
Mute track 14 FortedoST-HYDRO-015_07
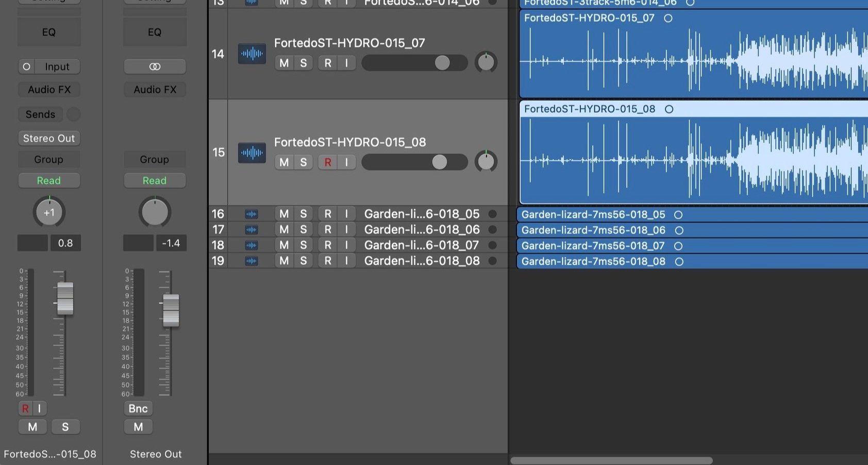pyautogui.click(x=284, y=63)
